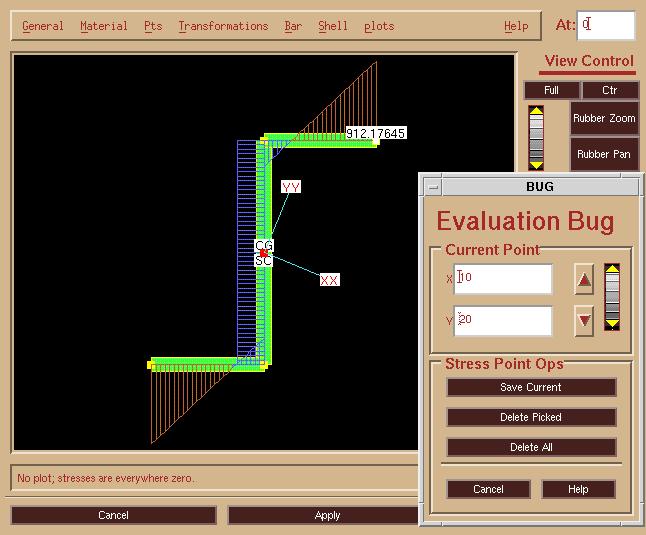Viewport: 646px width, 535px height.
Task: Click the Current Point step slider
Action: (x=612, y=296)
